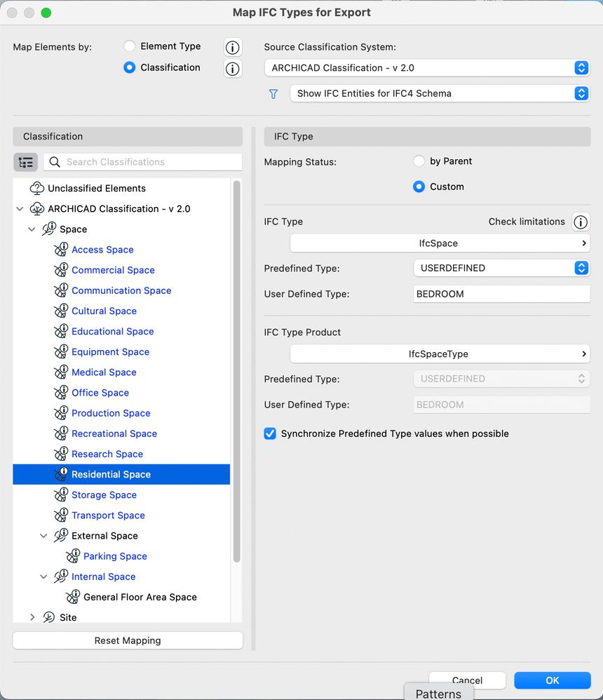The height and width of the screenshot is (700, 603).
Task: Click the Classification info icon
Action: click(x=233, y=69)
